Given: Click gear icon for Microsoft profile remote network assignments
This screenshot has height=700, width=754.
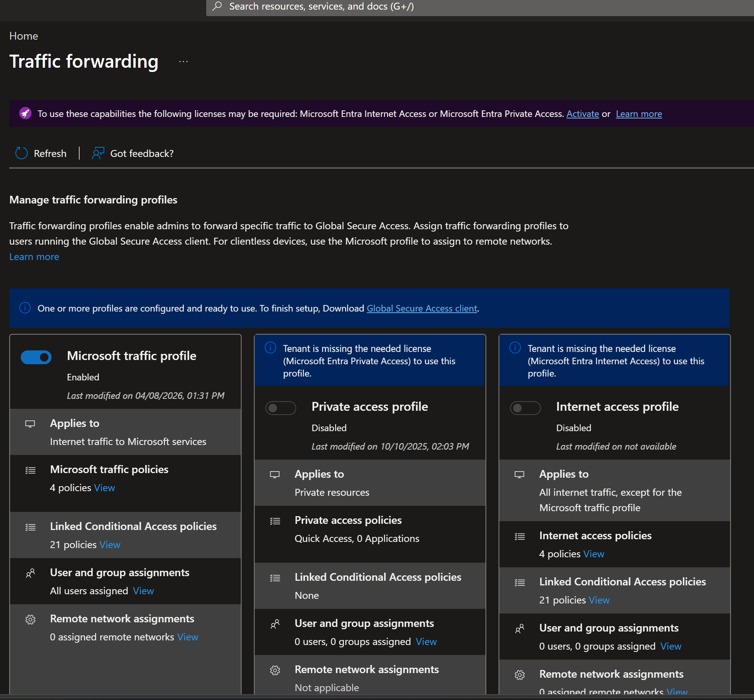Looking at the screenshot, I should 30,619.
